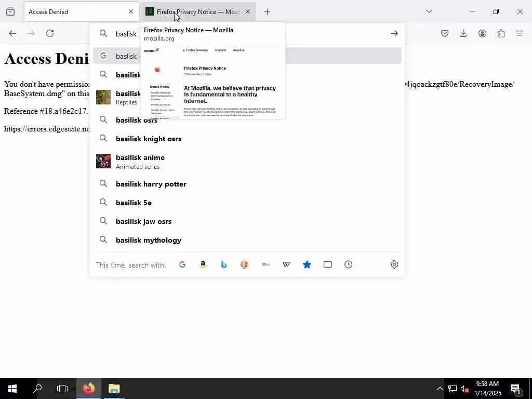Choose the 'basilisk mythology' suggestion
Screen dimensions: 532x399
[247, 240]
